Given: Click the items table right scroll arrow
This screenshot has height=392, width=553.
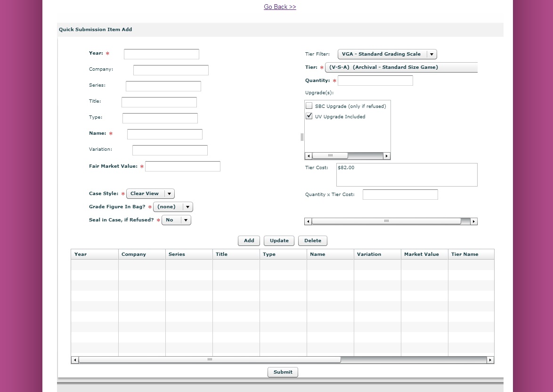Looking at the screenshot, I should coord(490,360).
